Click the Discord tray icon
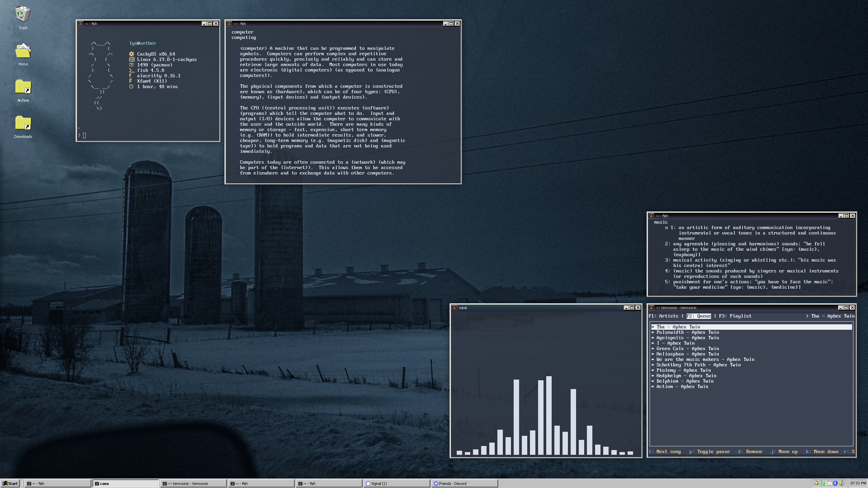The width and height of the screenshot is (868, 488). point(830,484)
